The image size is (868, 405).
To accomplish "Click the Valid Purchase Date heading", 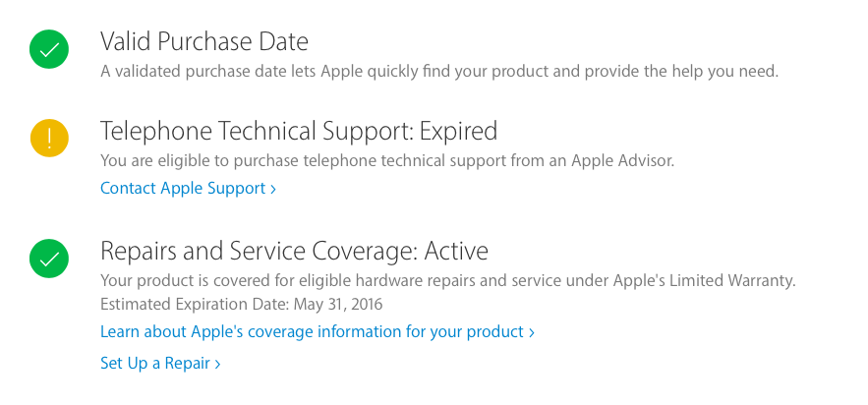I will pyautogui.click(x=204, y=42).
